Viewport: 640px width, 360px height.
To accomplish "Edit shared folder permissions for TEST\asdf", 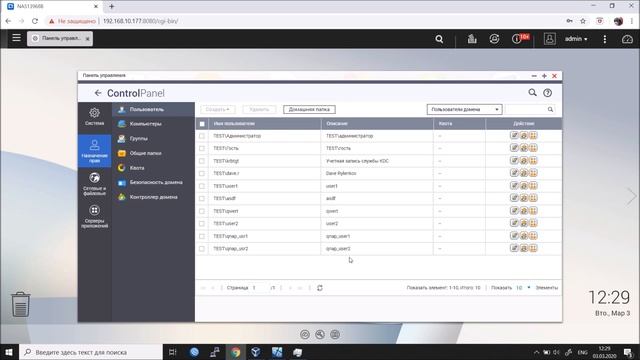I will (533, 198).
